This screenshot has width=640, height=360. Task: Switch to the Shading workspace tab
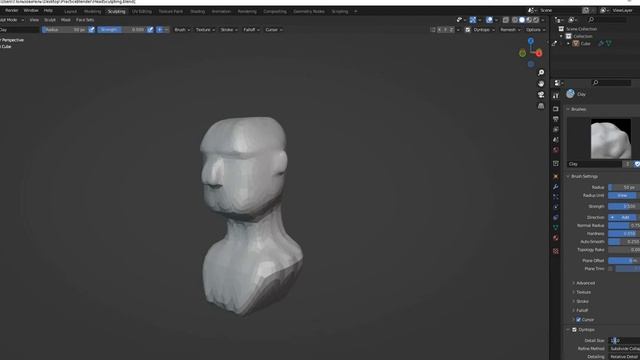[x=198, y=11]
